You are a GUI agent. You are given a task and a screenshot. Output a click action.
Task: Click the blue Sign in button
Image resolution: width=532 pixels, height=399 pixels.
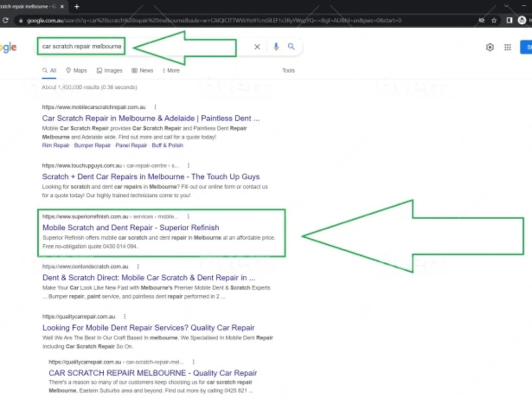click(526, 47)
